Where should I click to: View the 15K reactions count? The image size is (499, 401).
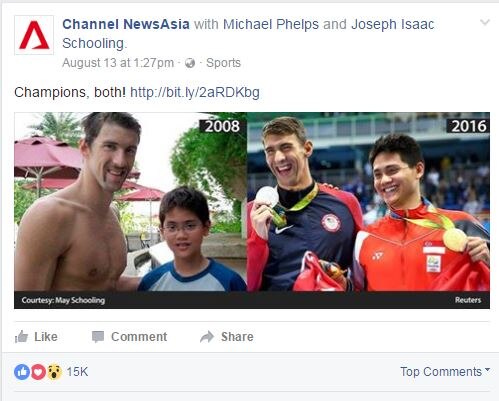pyautogui.click(x=77, y=372)
